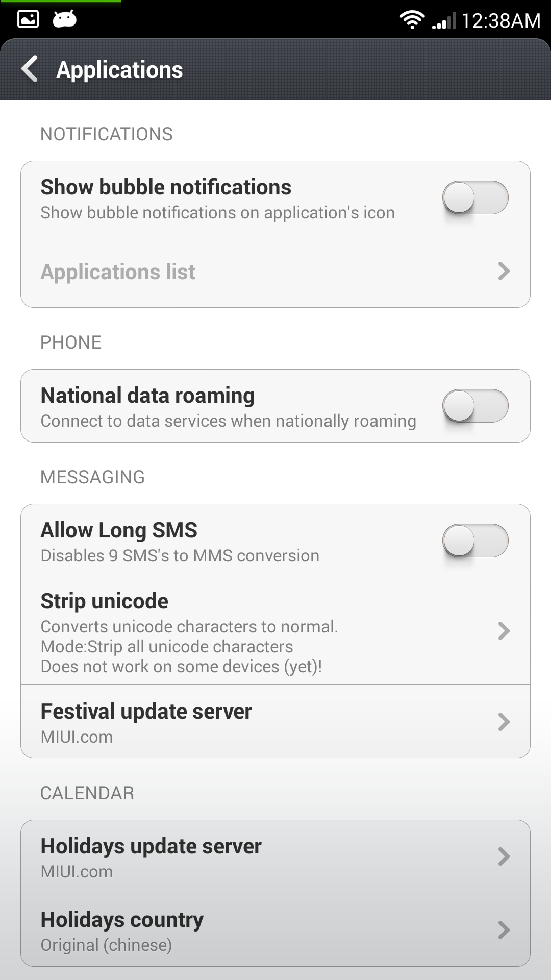Expand Strip unicode options arrow
This screenshot has width=551, height=980.
pyautogui.click(x=504, y=631)
